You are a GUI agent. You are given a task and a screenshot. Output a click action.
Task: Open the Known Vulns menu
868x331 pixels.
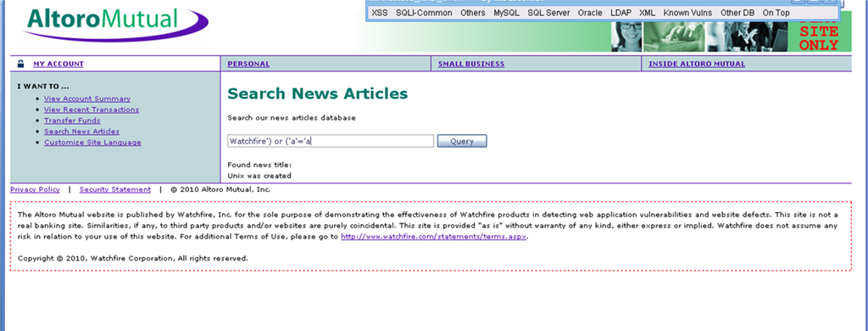(687, 13)
